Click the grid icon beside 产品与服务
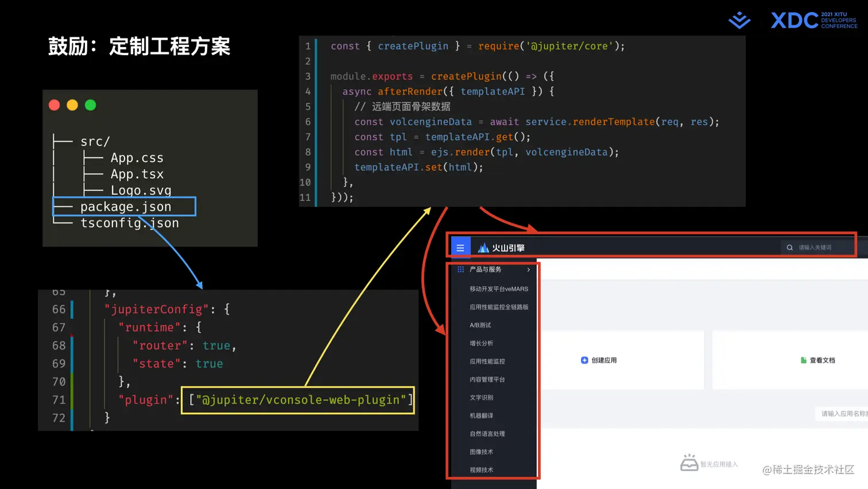 click(460, 269)
